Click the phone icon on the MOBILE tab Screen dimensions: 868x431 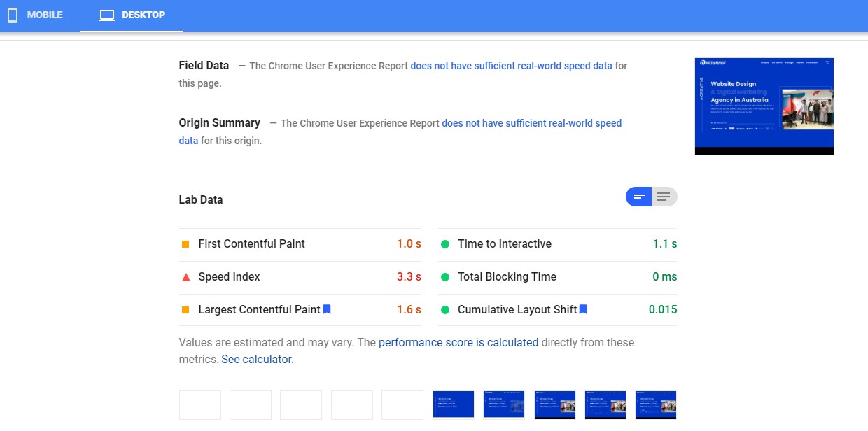click(x=12, y=14)
